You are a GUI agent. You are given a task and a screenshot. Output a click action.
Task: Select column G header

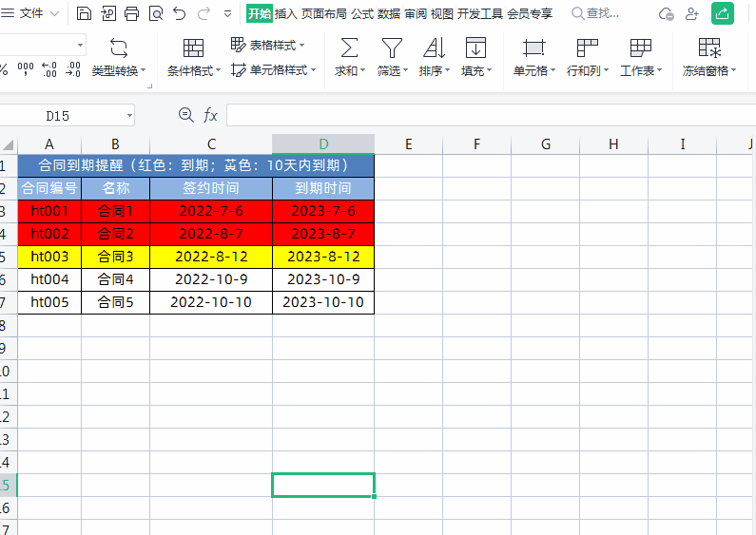point(545,144)
